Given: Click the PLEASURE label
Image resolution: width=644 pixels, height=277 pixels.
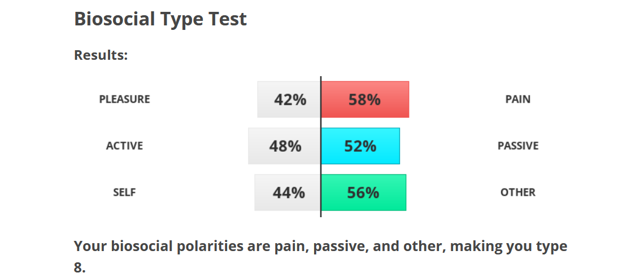Looking at the screenshot, I should (x=124, y=99).
